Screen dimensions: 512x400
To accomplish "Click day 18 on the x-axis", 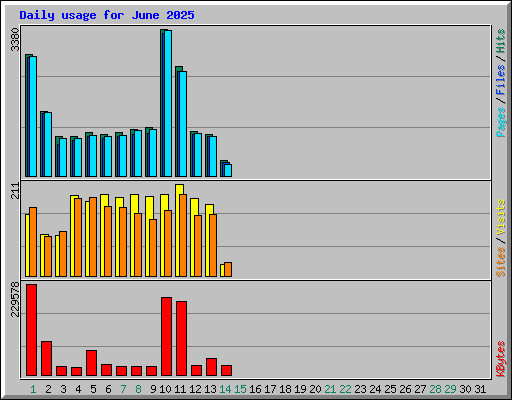I will click(x=285, y=389).
